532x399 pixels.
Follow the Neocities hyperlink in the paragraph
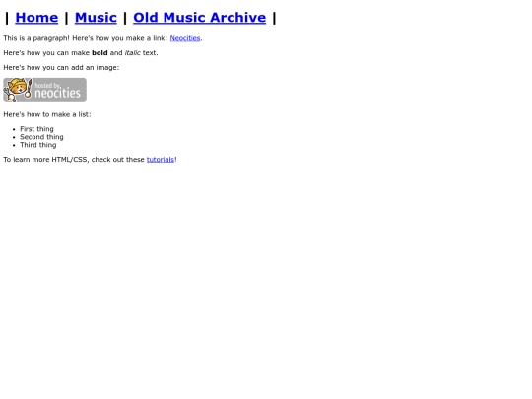pos(185,38)
